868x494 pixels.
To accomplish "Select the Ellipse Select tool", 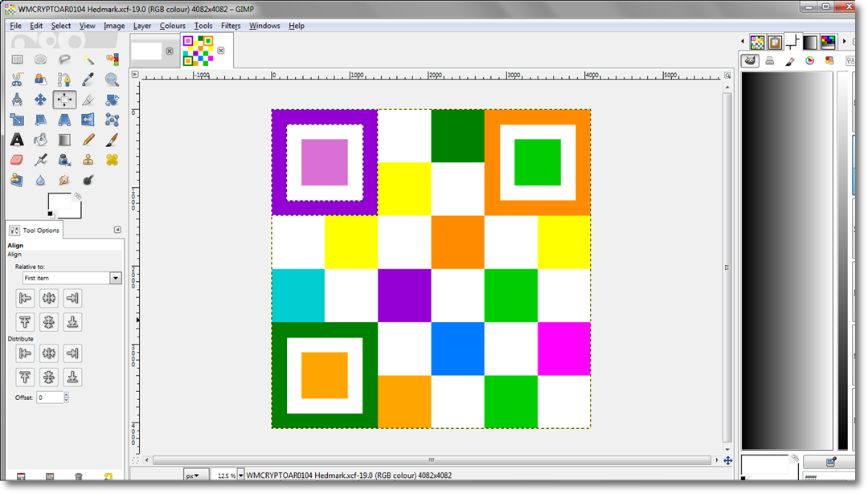I will tap(40, 59).
